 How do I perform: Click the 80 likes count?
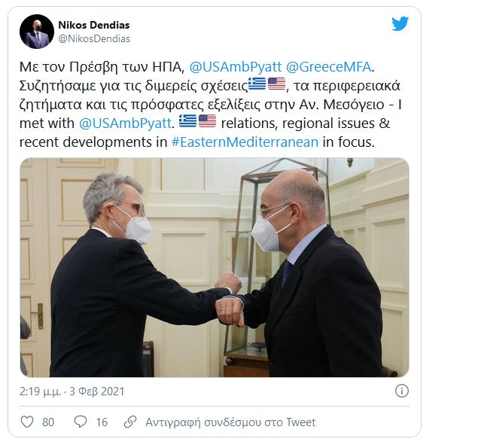pyautogui.click(x=48, y=422)
